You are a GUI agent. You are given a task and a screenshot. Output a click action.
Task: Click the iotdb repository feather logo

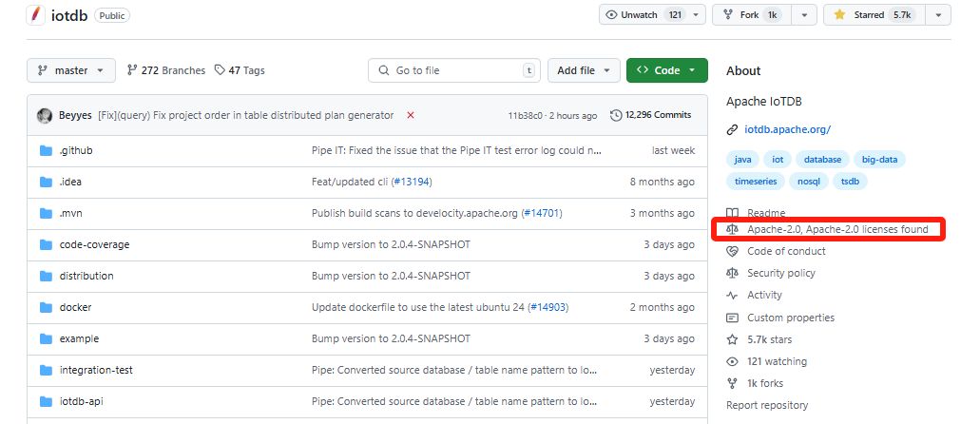point(35,15)
